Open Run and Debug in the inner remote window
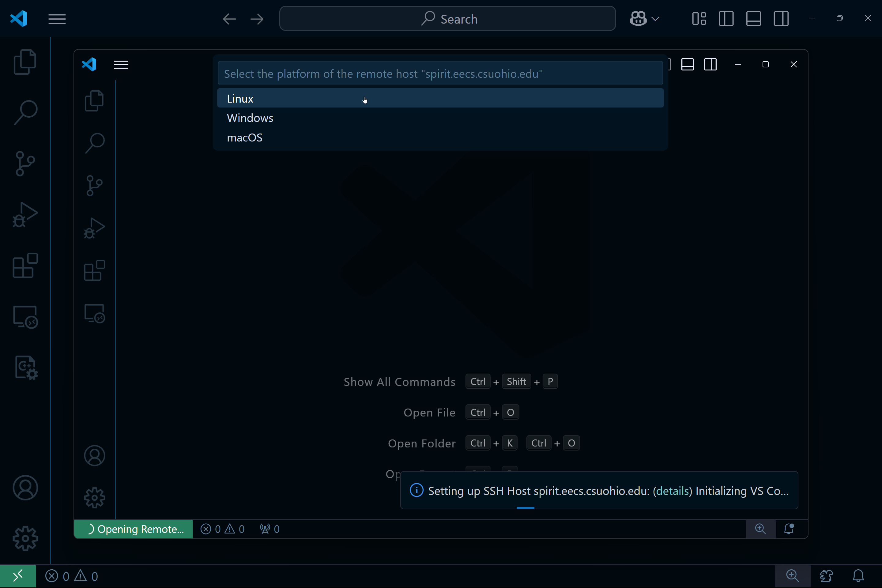The image size is (882, 588). (94, 228)
